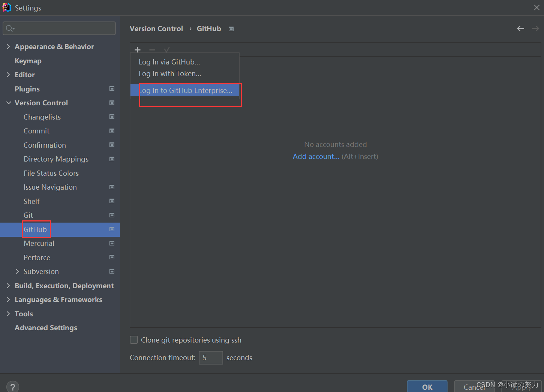Select Changelists in the tree
Screen dimensions: 544x392
coord(42,117)
